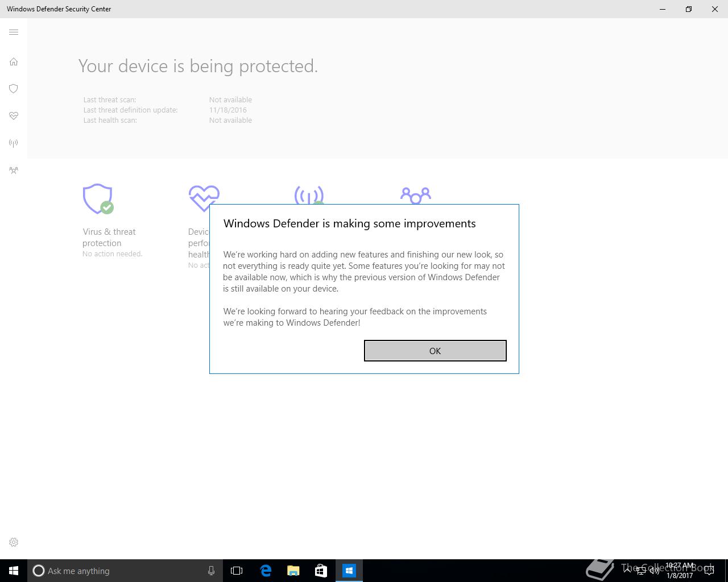Click 'Last threat scan:' label
The width and height of the screenshot is (728, 582).
coord(110,100)
